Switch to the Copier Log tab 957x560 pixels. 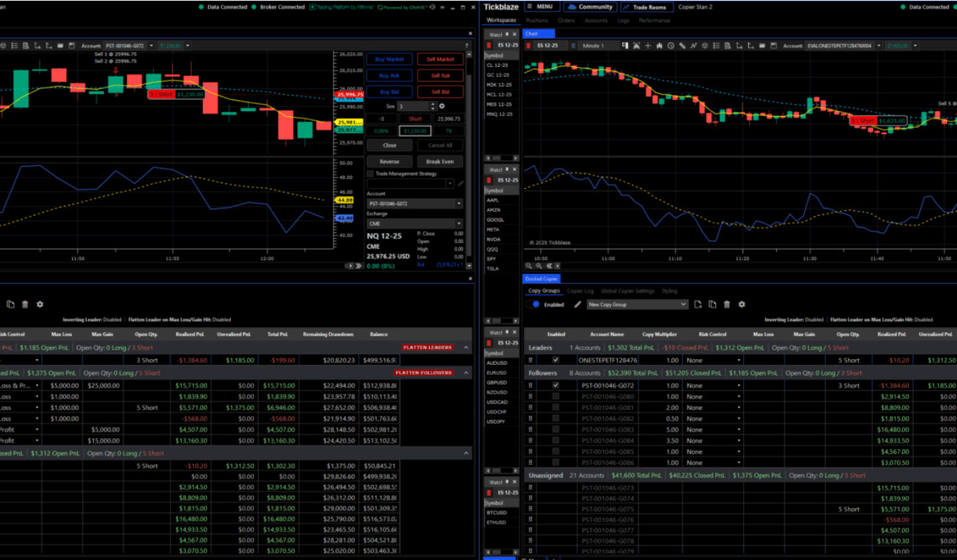click(x=579, y=291)
